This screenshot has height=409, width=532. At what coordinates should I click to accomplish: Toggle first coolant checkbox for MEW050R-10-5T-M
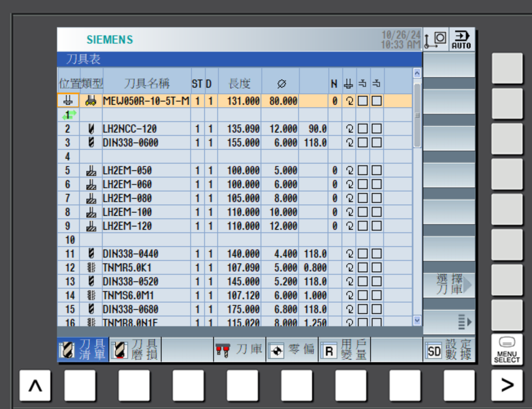[x=362, y=101]
